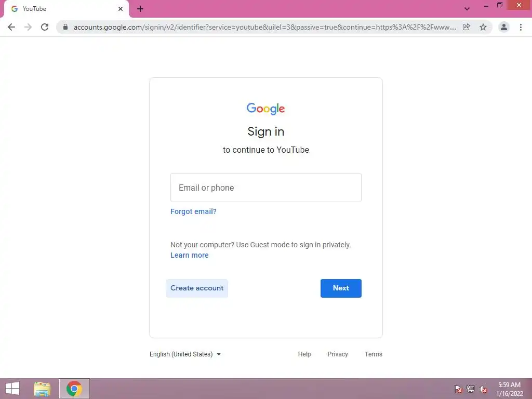The width and height of the screenshot is (532, 399).
Task: Click the network status tray icon
Action: pos(471,389)
